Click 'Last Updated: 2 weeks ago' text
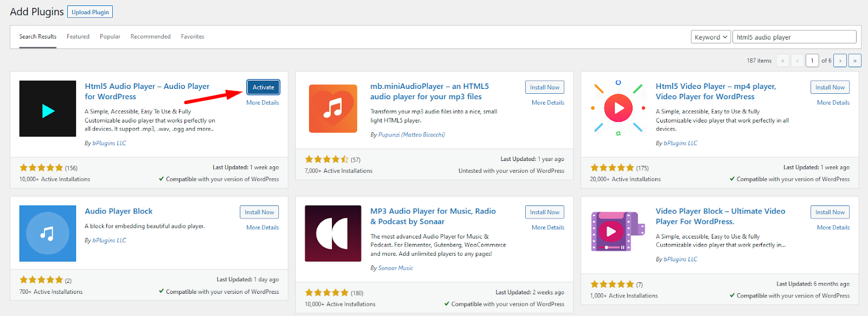 pyautogui.click(x=529, y=292)
